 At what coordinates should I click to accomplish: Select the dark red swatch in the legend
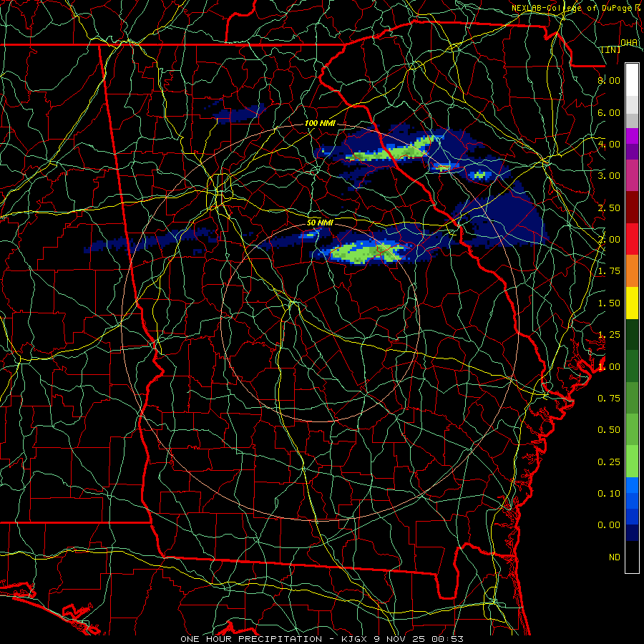[632, 208]
